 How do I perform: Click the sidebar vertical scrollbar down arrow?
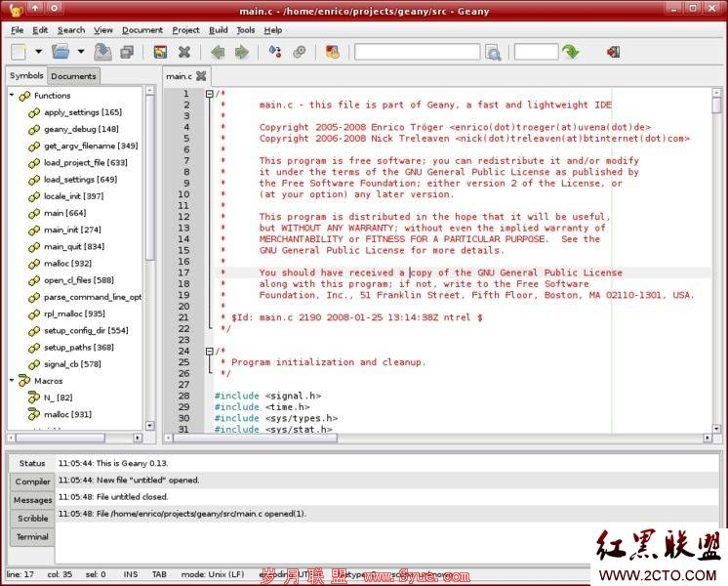point(149,425)
